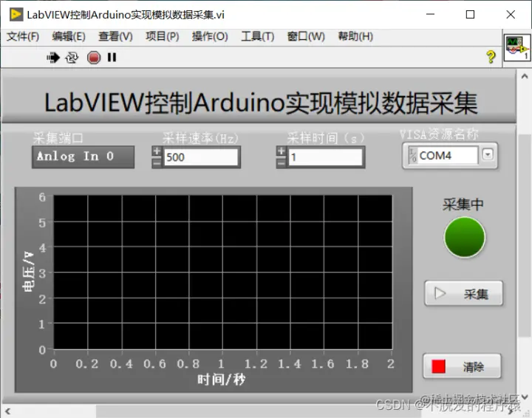Close the LabVIEW window
532x418 pixels.
click(x=511, y=14)
